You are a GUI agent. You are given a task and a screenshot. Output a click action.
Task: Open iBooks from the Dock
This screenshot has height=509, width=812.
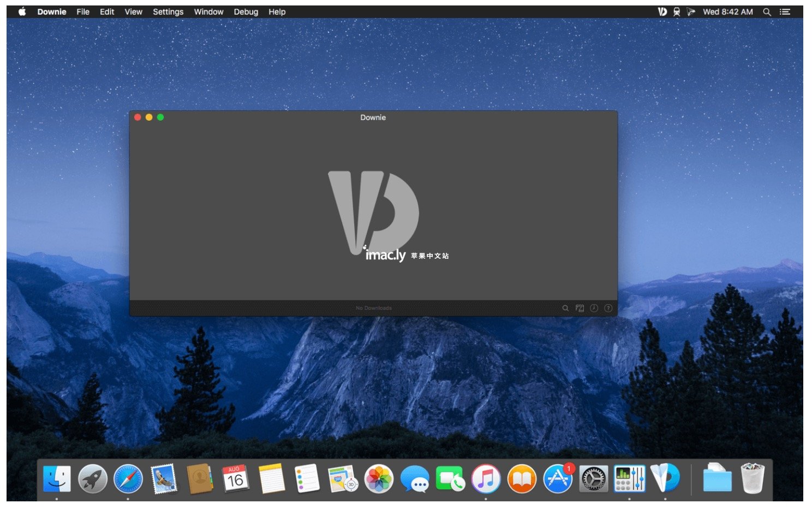point(522,479)
